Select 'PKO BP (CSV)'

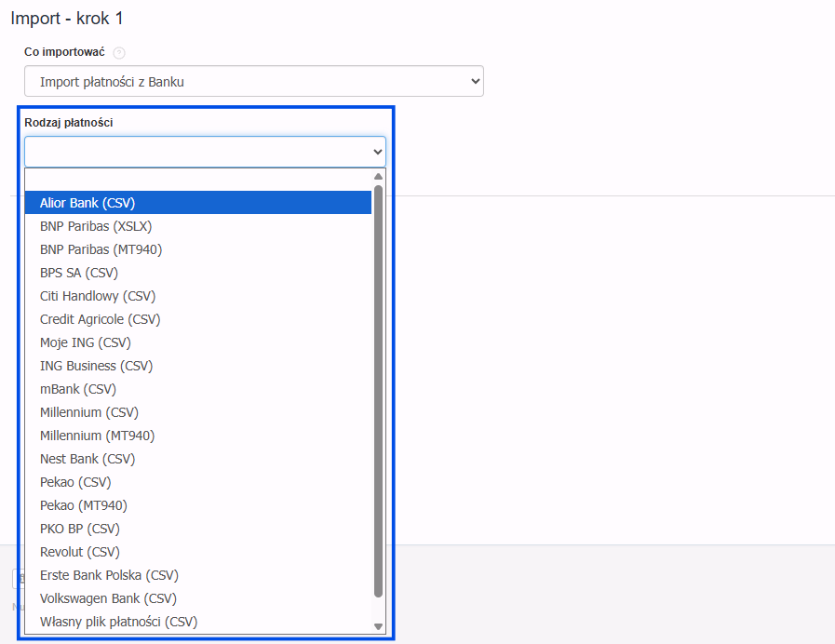tap(198, 529)
